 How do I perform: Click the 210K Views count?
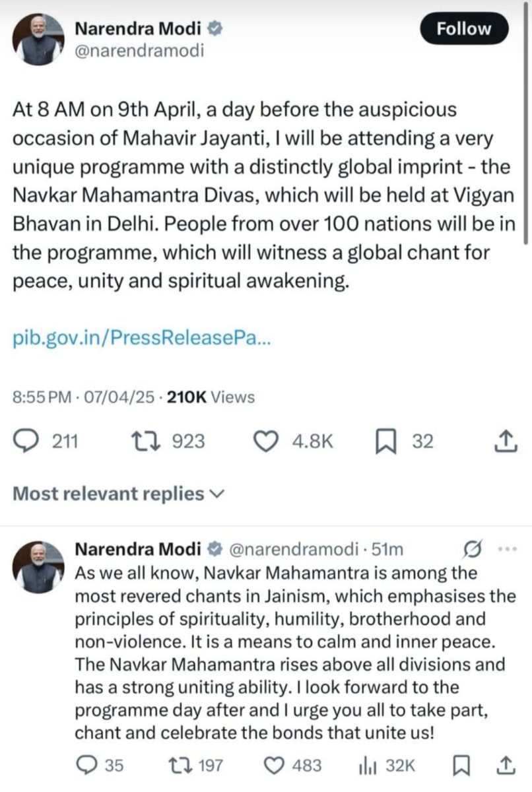click(x=211, y=397)
